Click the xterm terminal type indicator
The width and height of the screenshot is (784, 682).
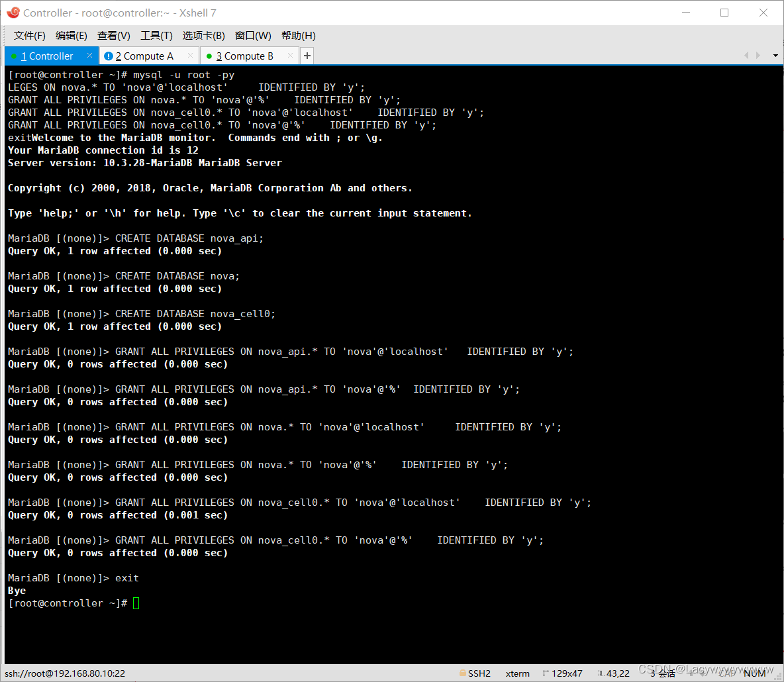tap(517, 673)
